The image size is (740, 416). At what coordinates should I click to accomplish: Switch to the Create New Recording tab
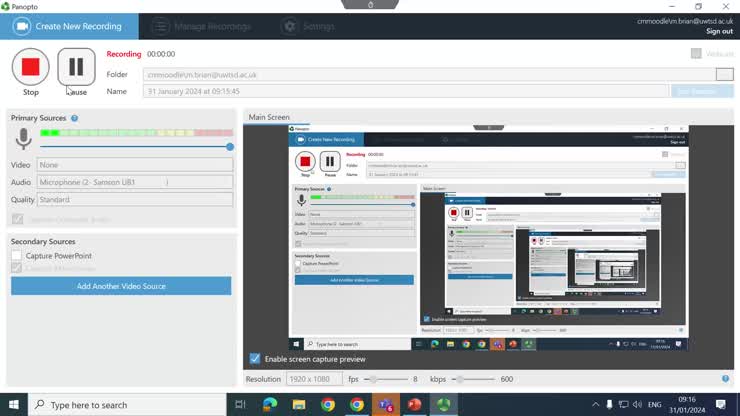coord(69,27)
